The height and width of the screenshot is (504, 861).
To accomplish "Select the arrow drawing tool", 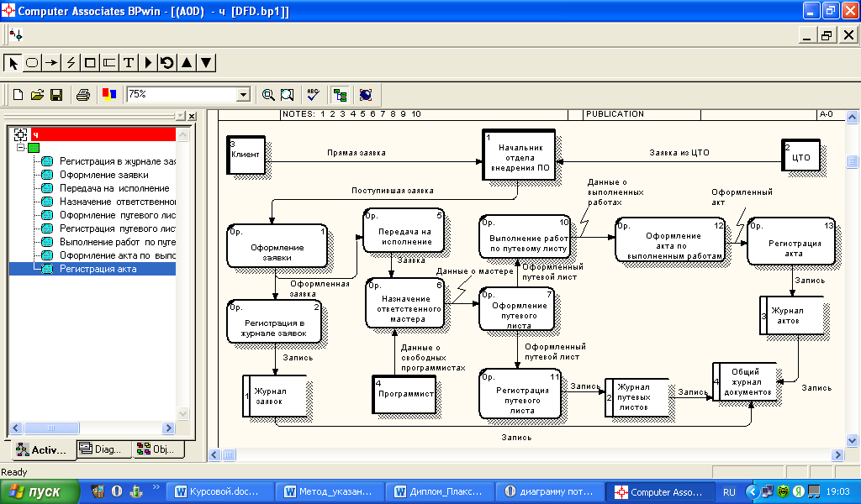I will click(51, 62).
